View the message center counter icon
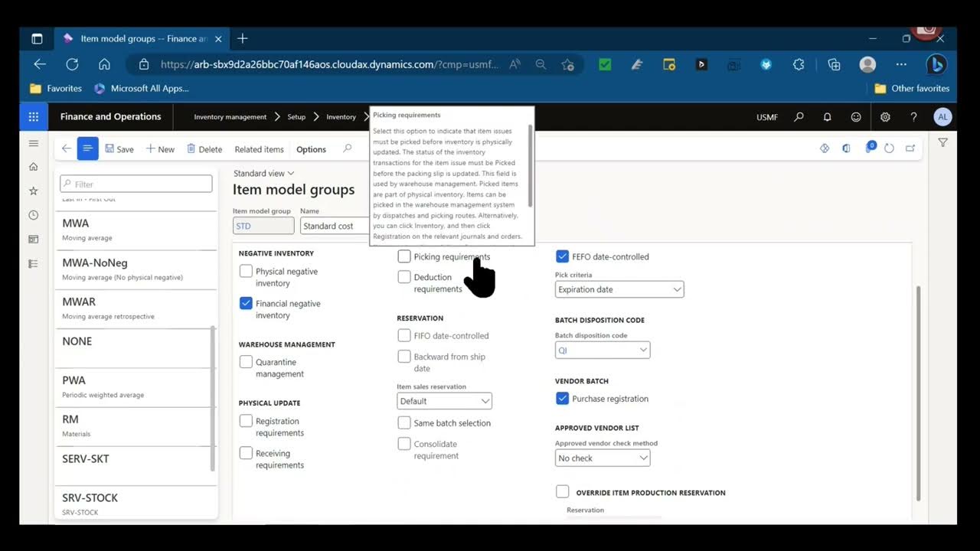 tap(871, 148)
